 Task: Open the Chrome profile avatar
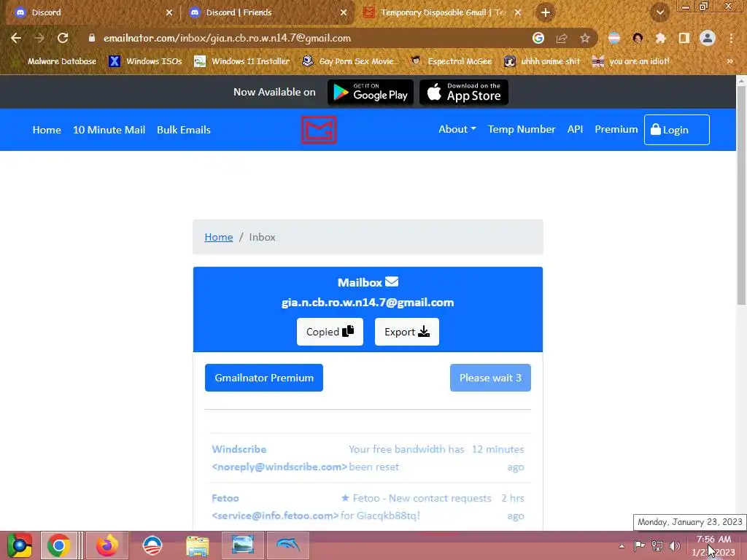[708, 38]
